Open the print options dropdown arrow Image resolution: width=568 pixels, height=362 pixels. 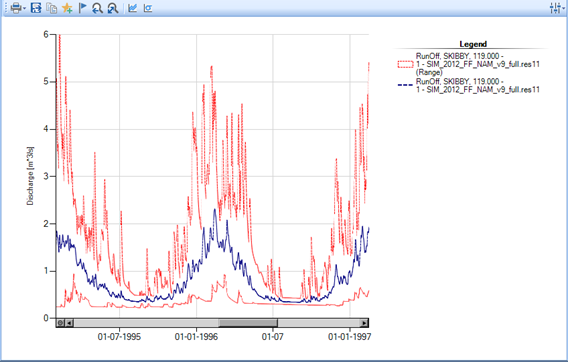[x=24, y=8]
